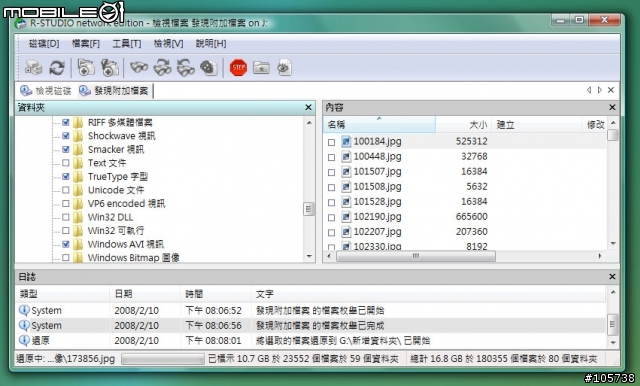This screenshot has width=640, height=386.
Task: Uncheck the Shockwave 視訊 checkbox
Action: point(66,136)
